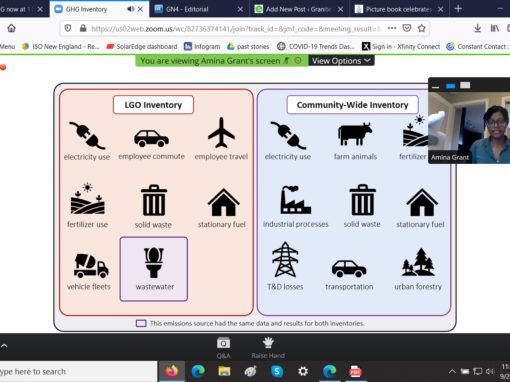Viewport: 510px width, 382px height.
Task: Bookmark this page with the star icon
Action: 422,28
